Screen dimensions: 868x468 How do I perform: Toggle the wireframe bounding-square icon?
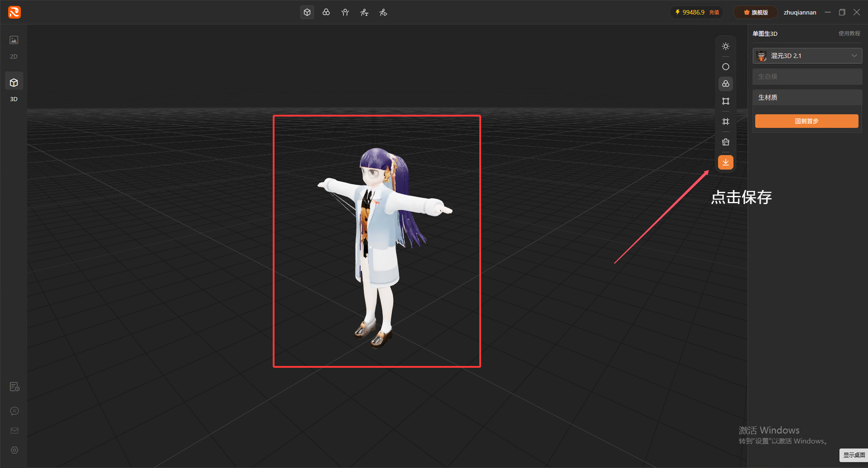[x=726, y=101]
